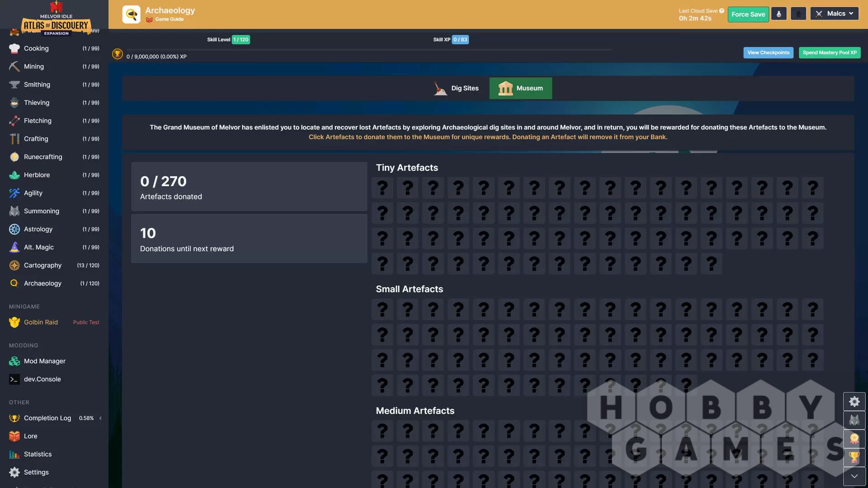This screenshot has height=488, width=868.
Task: Click the 'Public Test' label beside Golbin Raid
Action: (86, 322)
